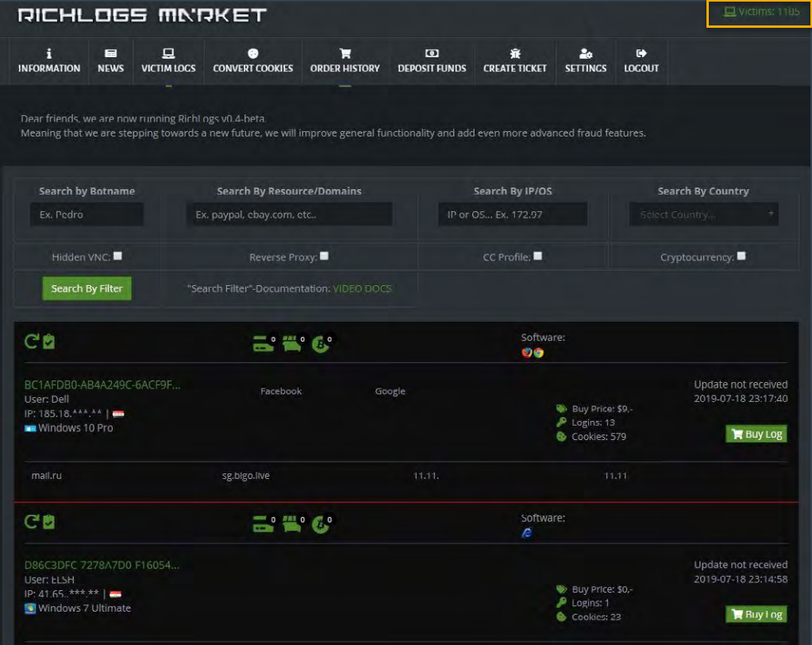812x645 pixels.
Task: Open the News section
Action: [x=110, y=60]
